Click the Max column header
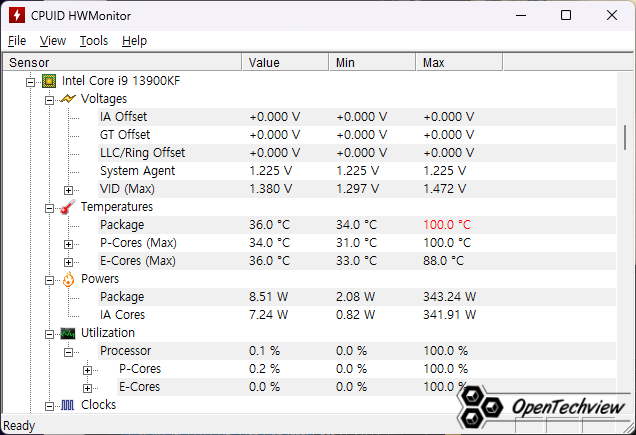The height and width of the screenshot is (435, 636). tap(459, 62)
